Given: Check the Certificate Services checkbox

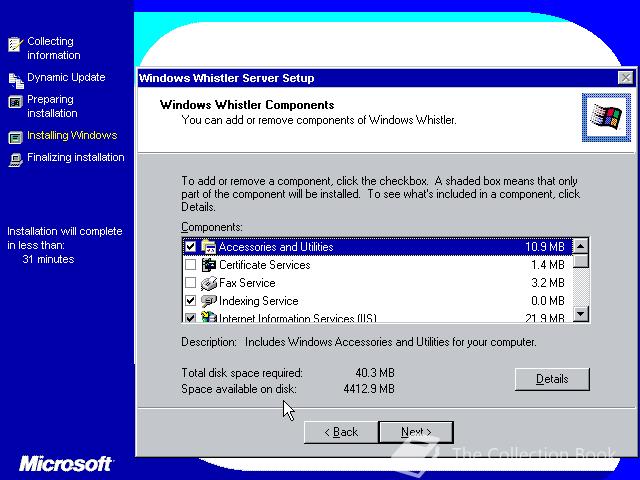Looking at the screenshot, I should [190, 265].
